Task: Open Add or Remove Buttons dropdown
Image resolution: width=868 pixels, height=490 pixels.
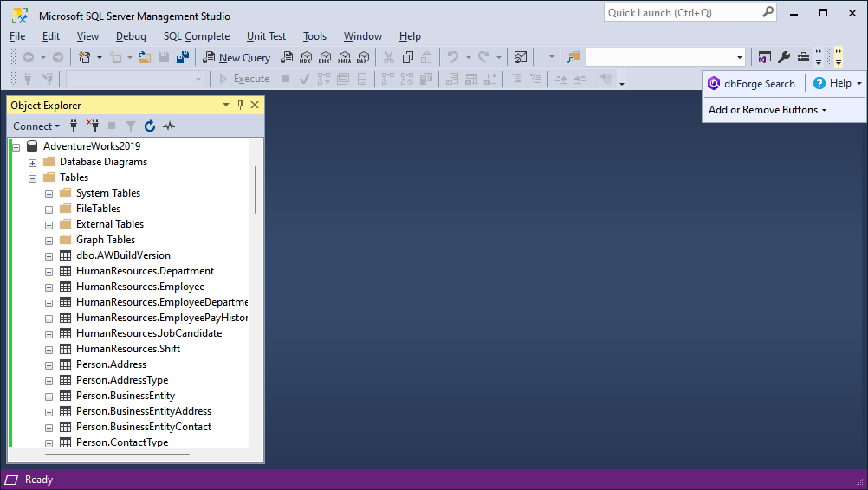Action: pos(768,110)
